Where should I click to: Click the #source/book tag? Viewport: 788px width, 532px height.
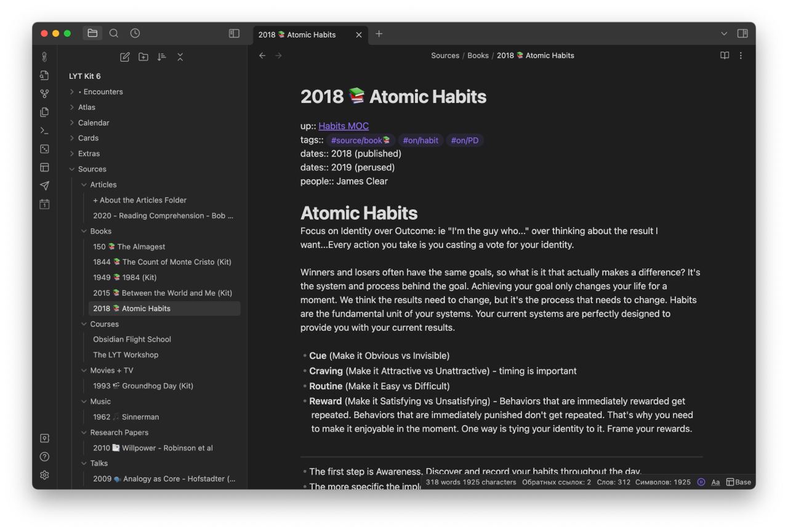360,140
